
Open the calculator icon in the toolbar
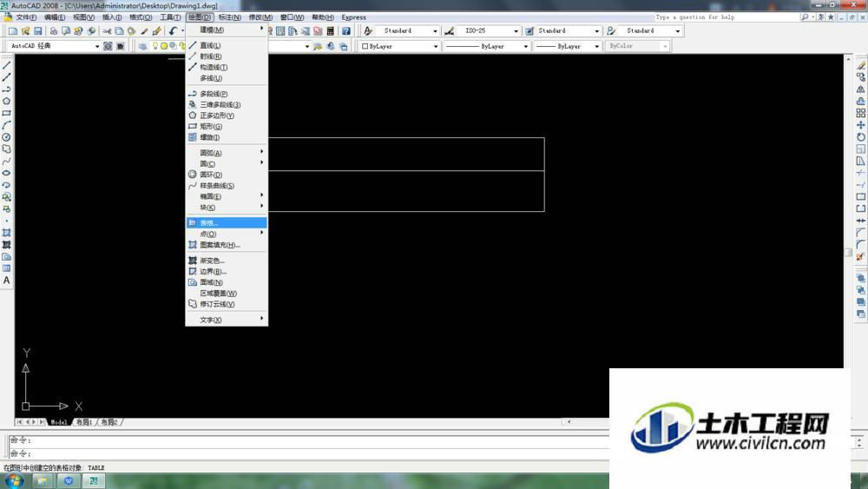[331, 31]
